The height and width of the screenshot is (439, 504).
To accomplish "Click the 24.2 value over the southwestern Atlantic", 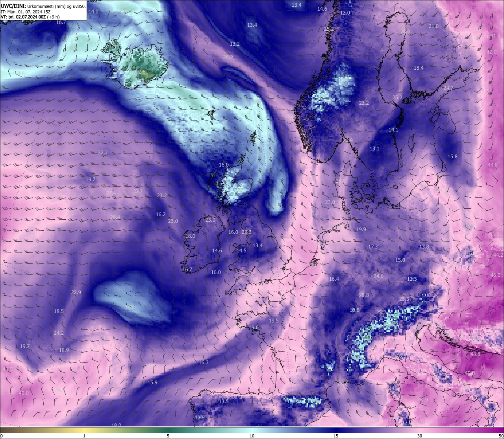I will tap(59, 333).
